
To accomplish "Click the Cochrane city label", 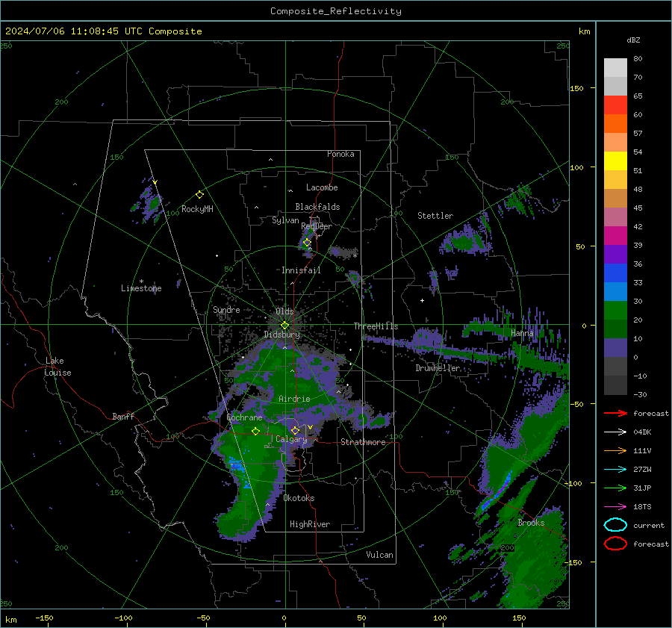I will click(244, 417).
